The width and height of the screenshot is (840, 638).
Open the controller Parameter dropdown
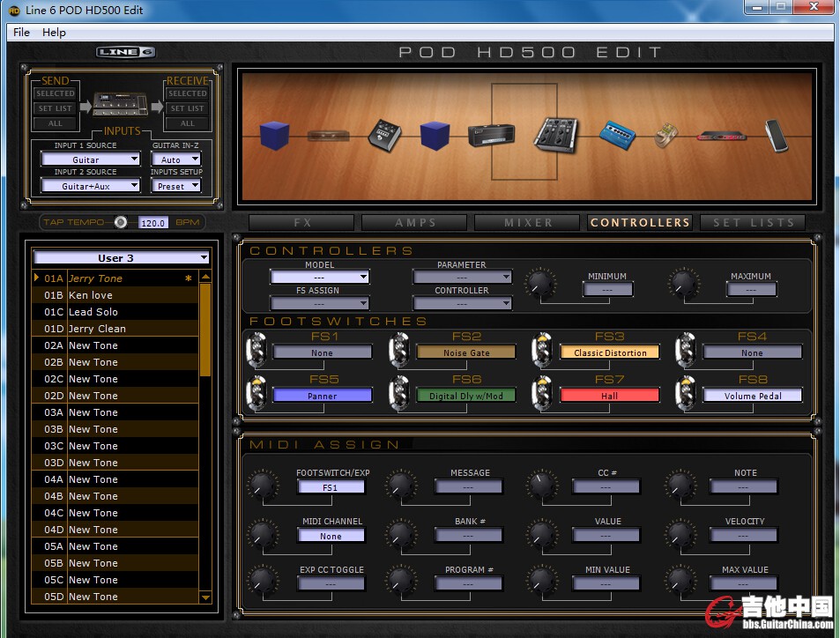coord(463,277)
